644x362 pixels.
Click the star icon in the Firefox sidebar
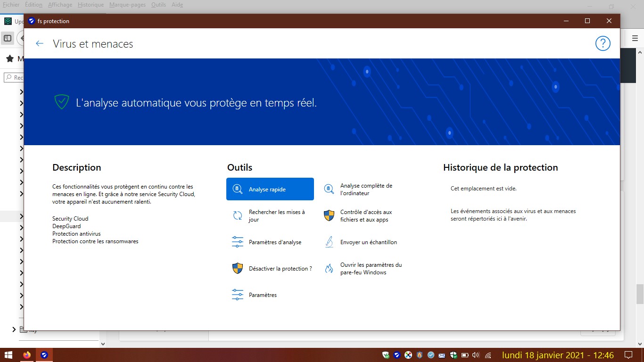click(9, 59)
